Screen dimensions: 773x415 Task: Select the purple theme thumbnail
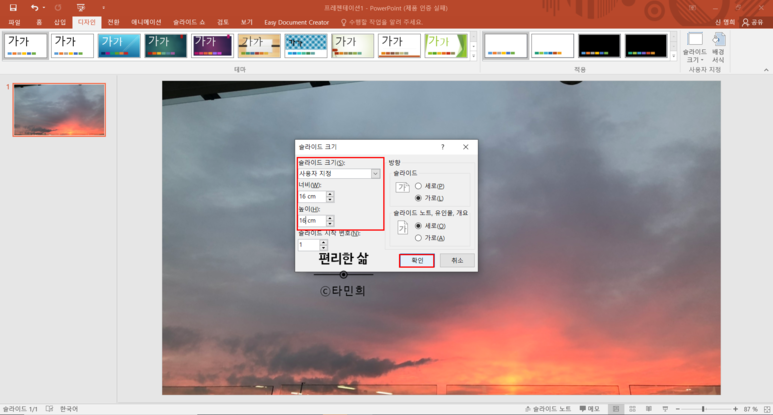coord(212,46)
